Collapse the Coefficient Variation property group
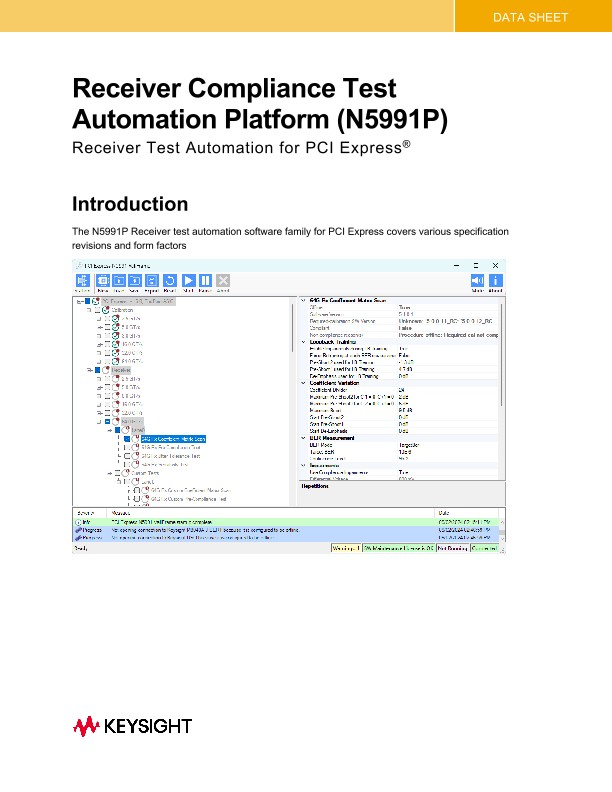612x792 pixels. [x=303, y=383]
